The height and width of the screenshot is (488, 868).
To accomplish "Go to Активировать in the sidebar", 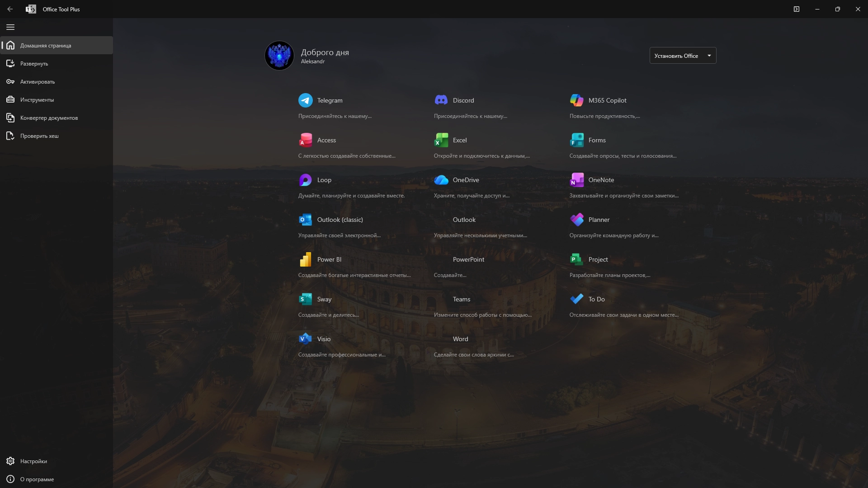I will pos(37,82).
